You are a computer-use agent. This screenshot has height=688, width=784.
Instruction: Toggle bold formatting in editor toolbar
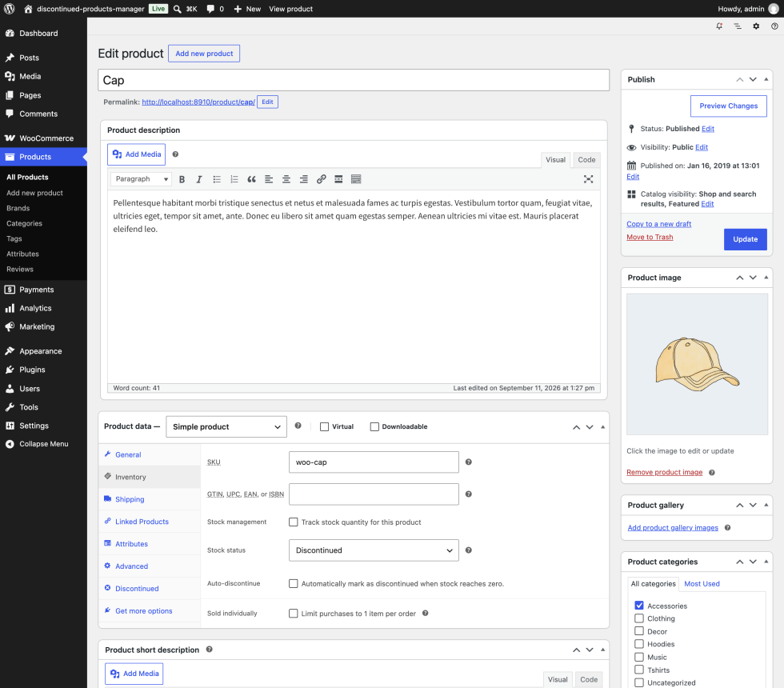pyautogui.click(x=182, y=179)
